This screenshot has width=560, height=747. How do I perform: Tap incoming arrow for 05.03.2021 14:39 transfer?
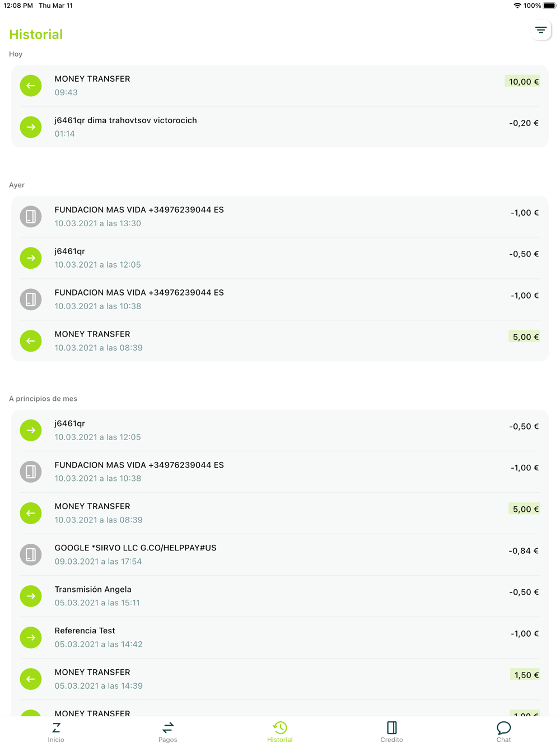coord(31,679)
